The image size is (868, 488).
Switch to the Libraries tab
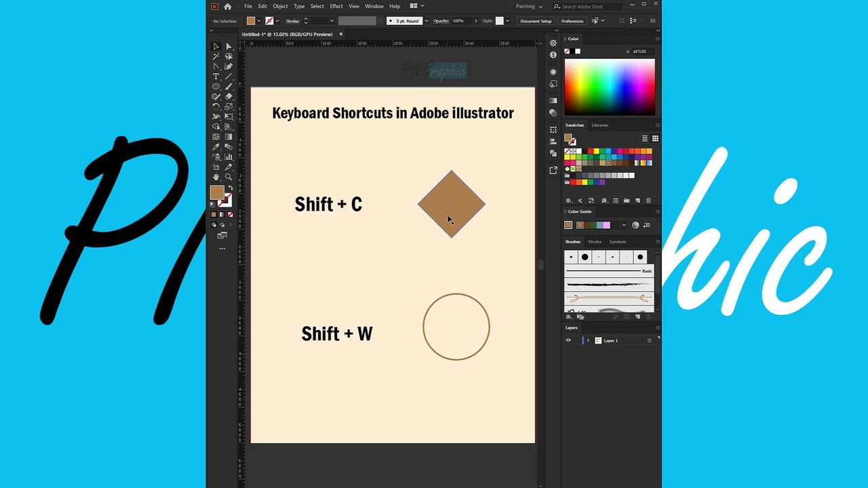point(599,125)
